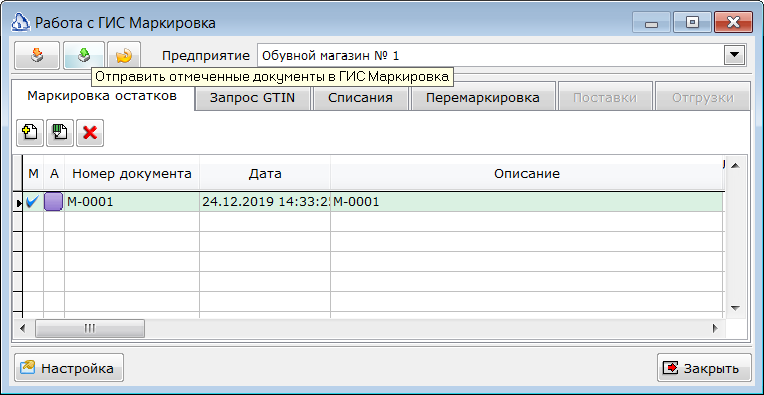This screenshot has height=395, width=764.
Task: Click the A column header
Action: click(x=54, y=173)
